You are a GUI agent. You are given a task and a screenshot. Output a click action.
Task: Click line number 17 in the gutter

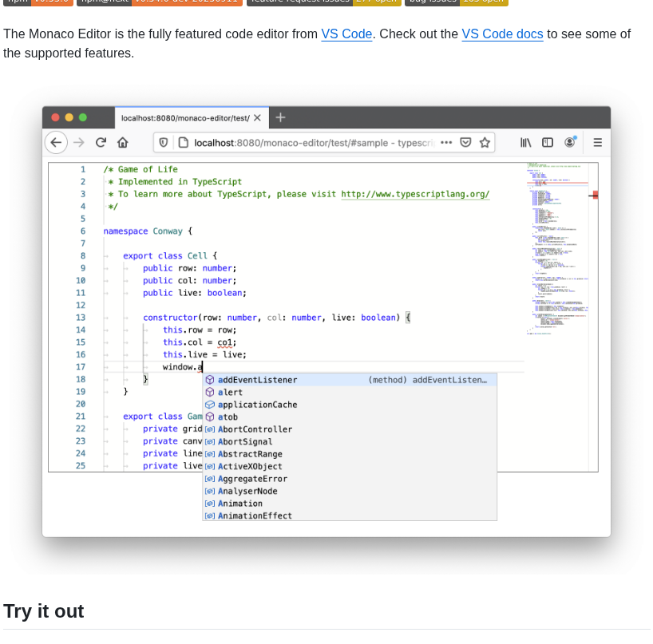[x=81, y=367]
